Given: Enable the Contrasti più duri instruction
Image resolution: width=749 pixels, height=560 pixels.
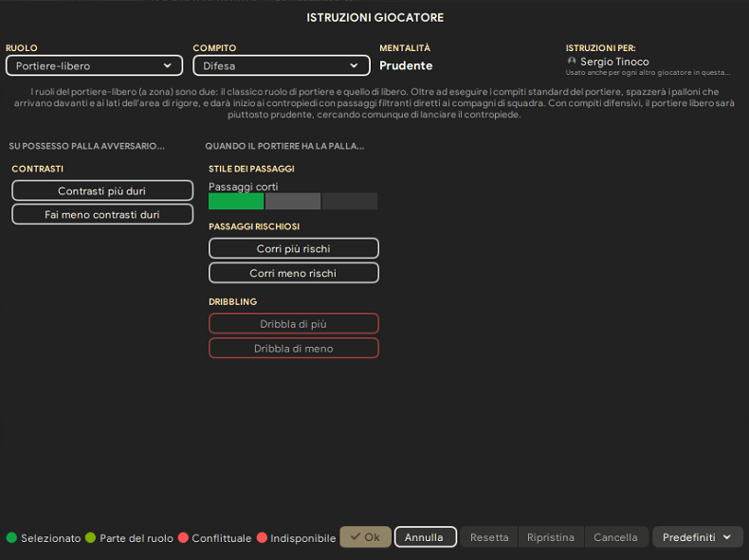Looking at the screenshot, I should coord(102,190).
